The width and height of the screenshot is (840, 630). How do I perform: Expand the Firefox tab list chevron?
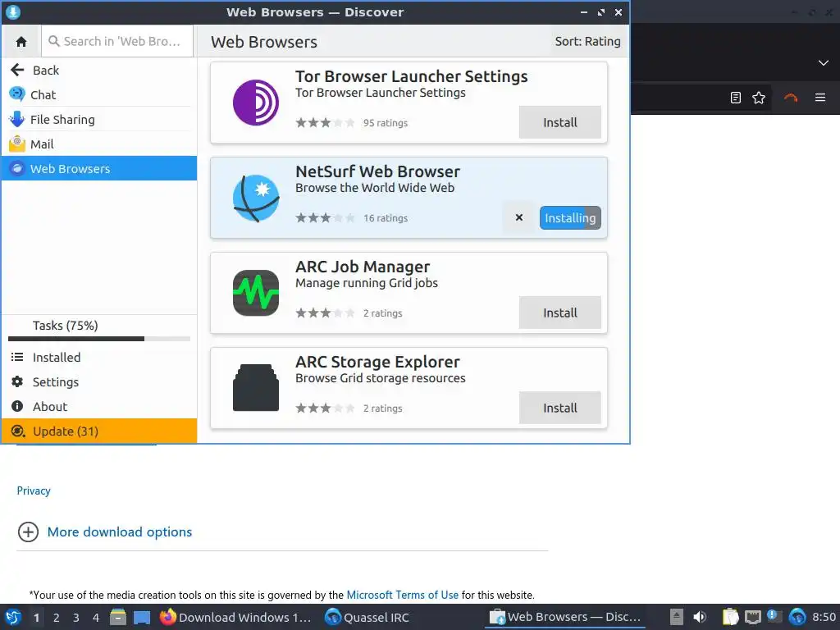pyautogui.click(x=824, y=62)
